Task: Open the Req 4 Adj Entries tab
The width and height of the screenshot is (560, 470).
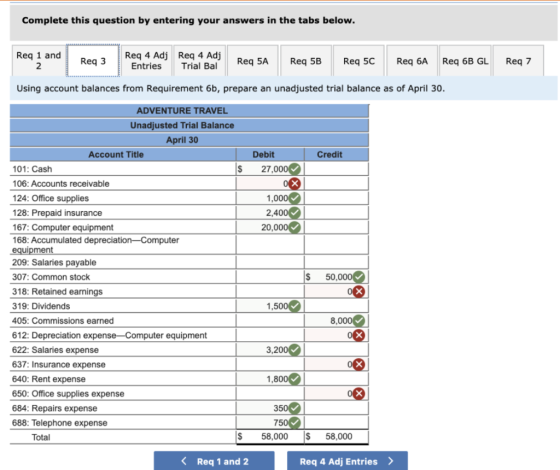Action: 146,61
